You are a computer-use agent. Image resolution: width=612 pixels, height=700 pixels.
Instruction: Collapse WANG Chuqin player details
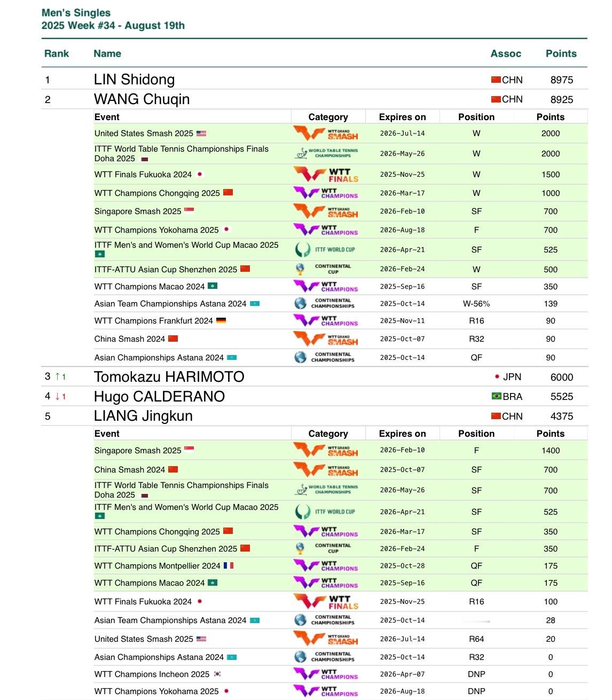(x=314, y=99)
